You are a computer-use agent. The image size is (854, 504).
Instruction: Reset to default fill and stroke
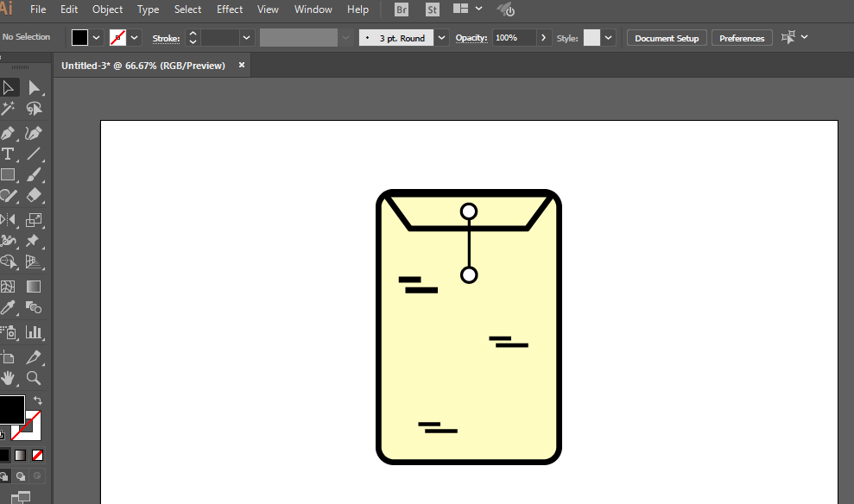click(x=3, y=434)
